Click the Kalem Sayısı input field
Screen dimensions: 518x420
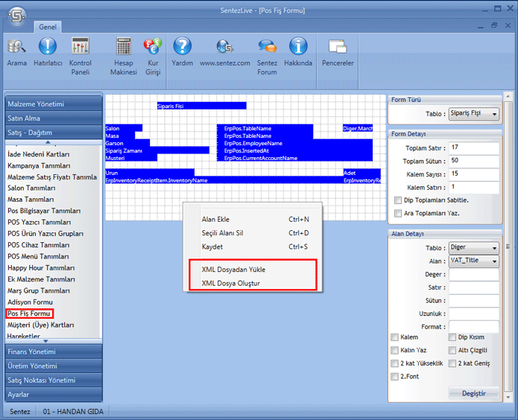coord(474,174)
